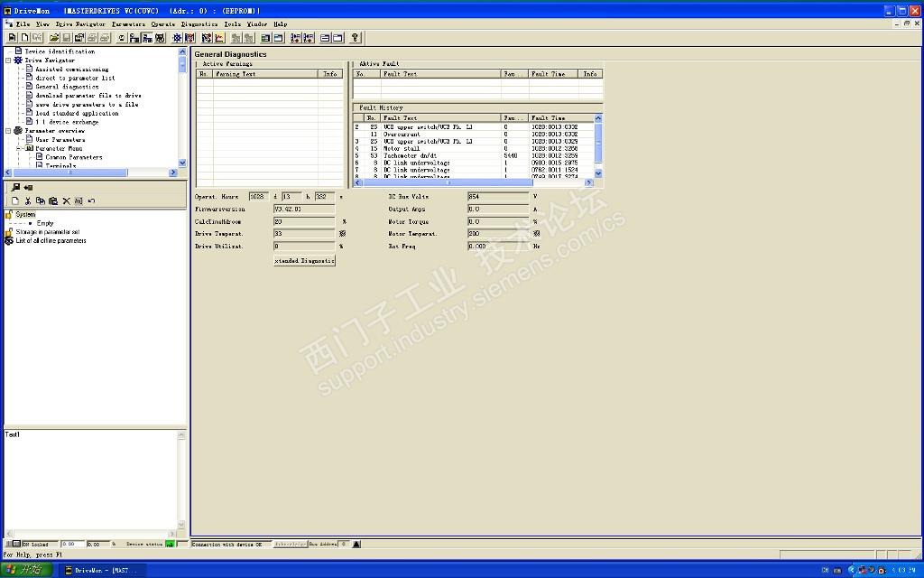Collapse the Parameter overview tree node

click(x=8, y=131)
